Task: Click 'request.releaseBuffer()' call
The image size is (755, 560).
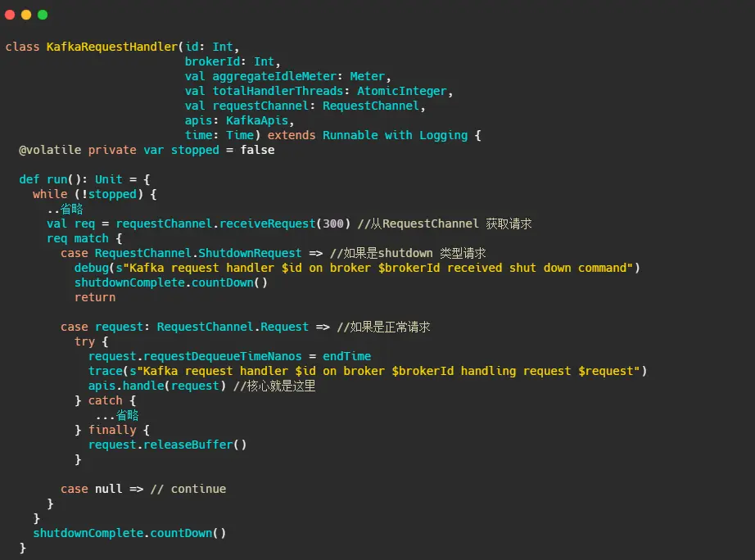Action: coord(167,445)
